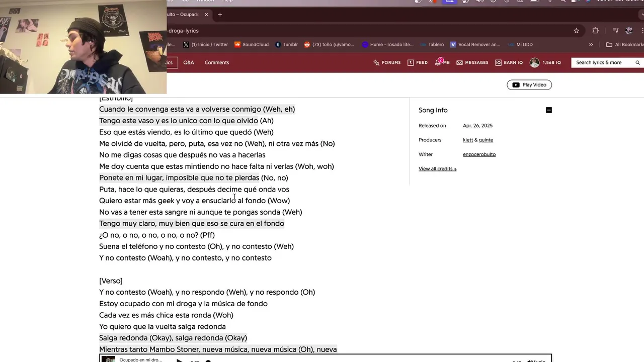Open Genius Forums
This screenshot has width=644, height=362.
click(x=387, y=63)
